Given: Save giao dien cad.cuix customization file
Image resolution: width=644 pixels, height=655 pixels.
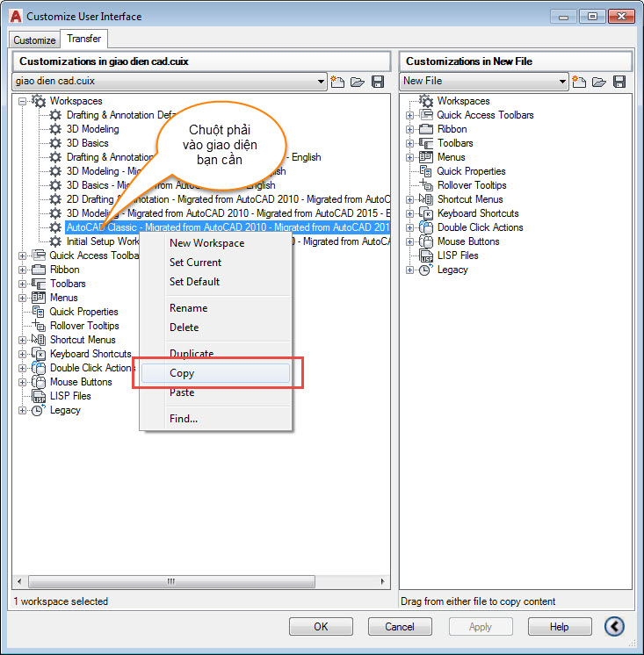Looking at the screenshot, I should [x=378, y=82].
